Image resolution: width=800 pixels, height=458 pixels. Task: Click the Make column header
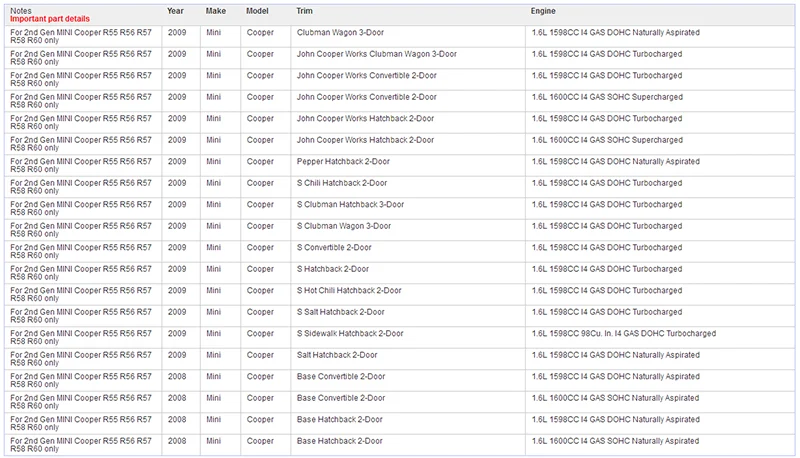pyautogui.click(x=216, y=11)
